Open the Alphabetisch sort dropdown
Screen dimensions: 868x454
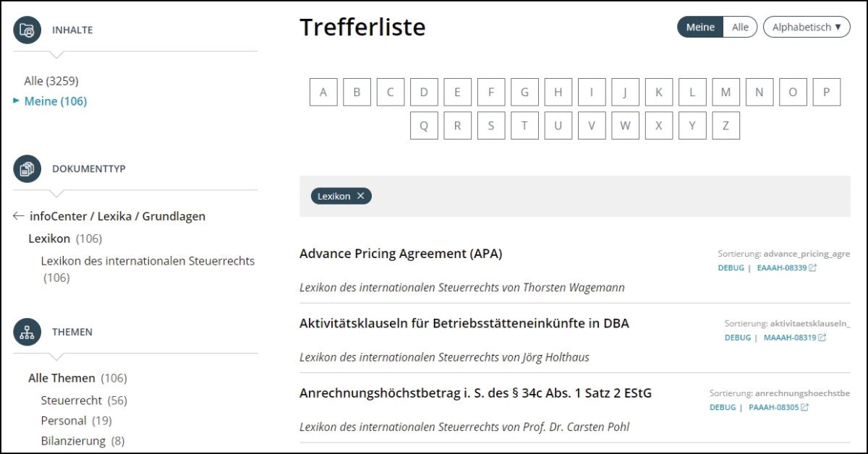point(806,27)
